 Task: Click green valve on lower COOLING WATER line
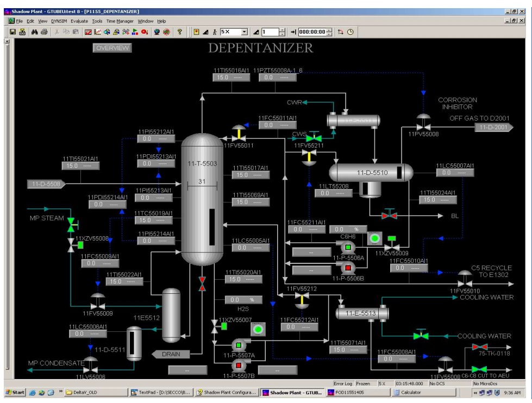click(x=421, y=335)
